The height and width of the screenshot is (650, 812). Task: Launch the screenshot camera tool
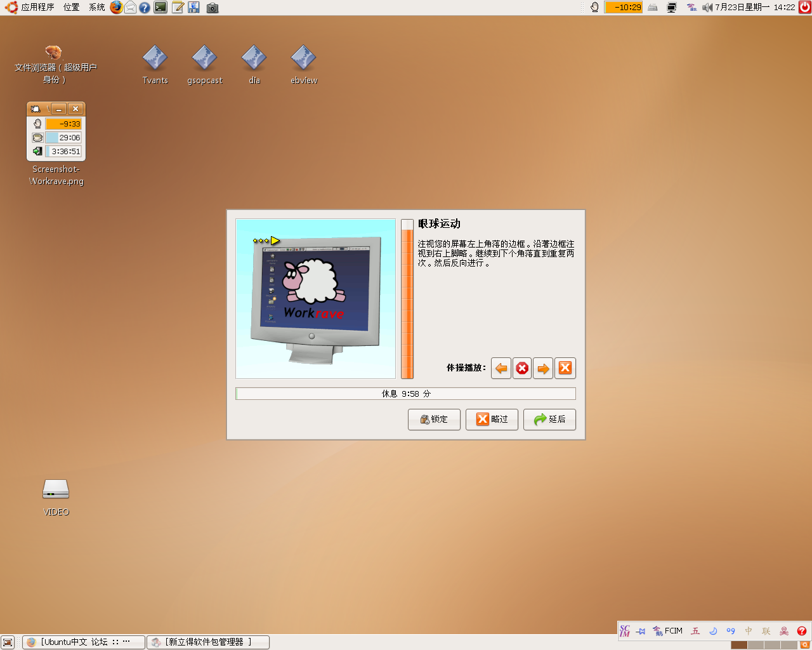213,8
